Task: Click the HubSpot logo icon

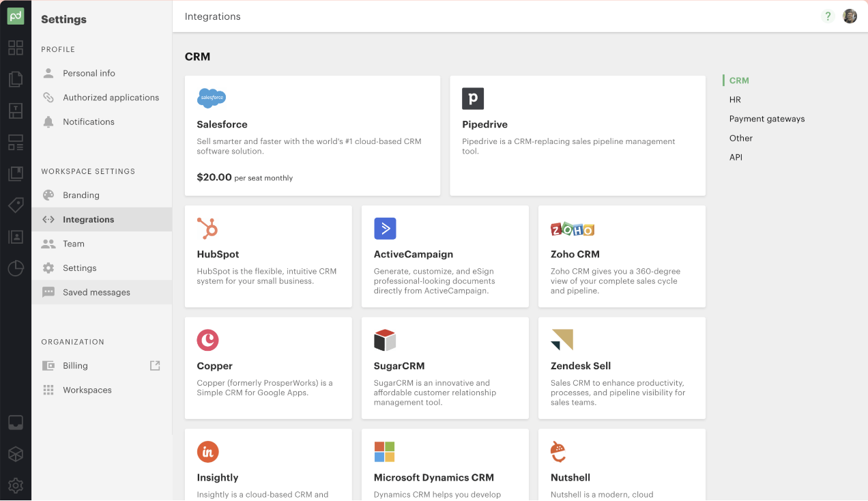Action: 207,229
